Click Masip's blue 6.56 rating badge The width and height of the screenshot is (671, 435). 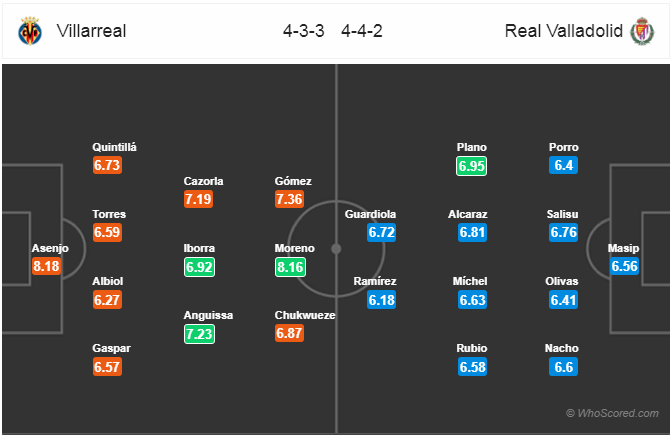coord(624,266)
